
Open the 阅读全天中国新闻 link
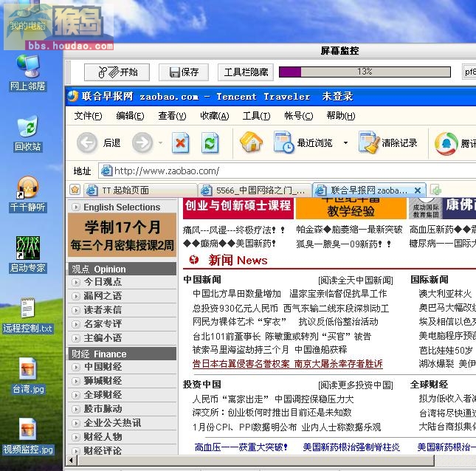click(x=356, y=280)
